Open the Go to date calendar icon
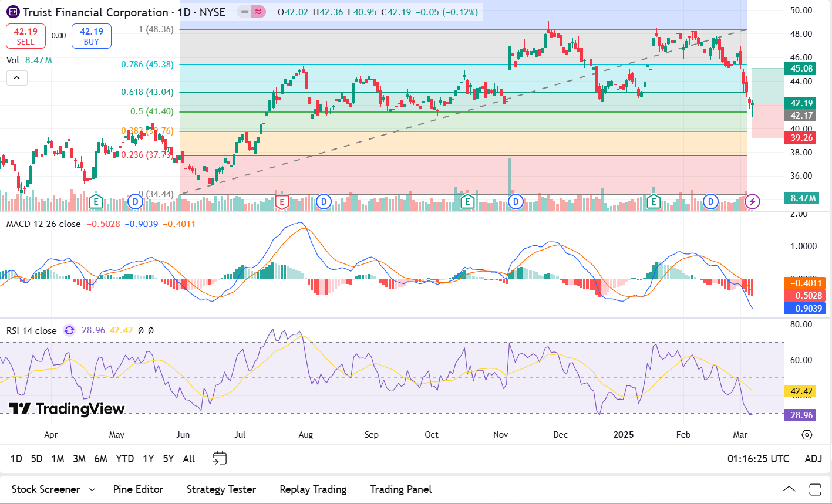832x504 pixels. [220, 458]
